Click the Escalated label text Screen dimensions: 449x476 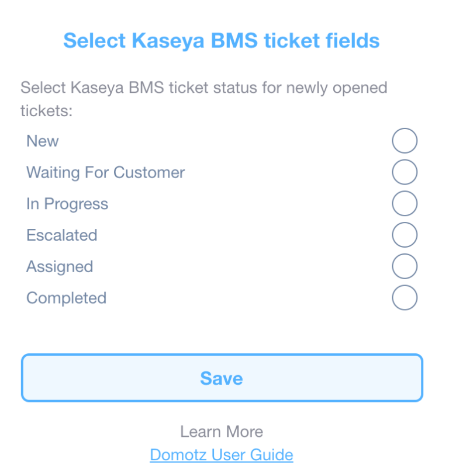[61, 235]
